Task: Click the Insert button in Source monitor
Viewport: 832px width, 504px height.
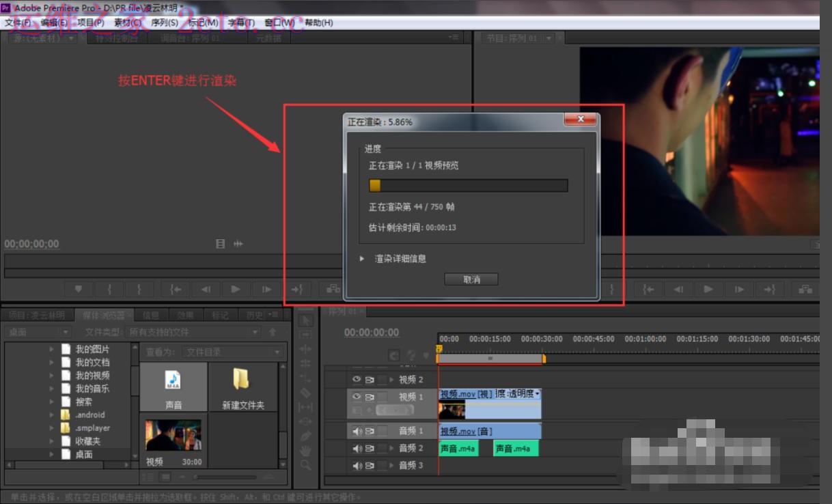Action: [x=333, y=289]
